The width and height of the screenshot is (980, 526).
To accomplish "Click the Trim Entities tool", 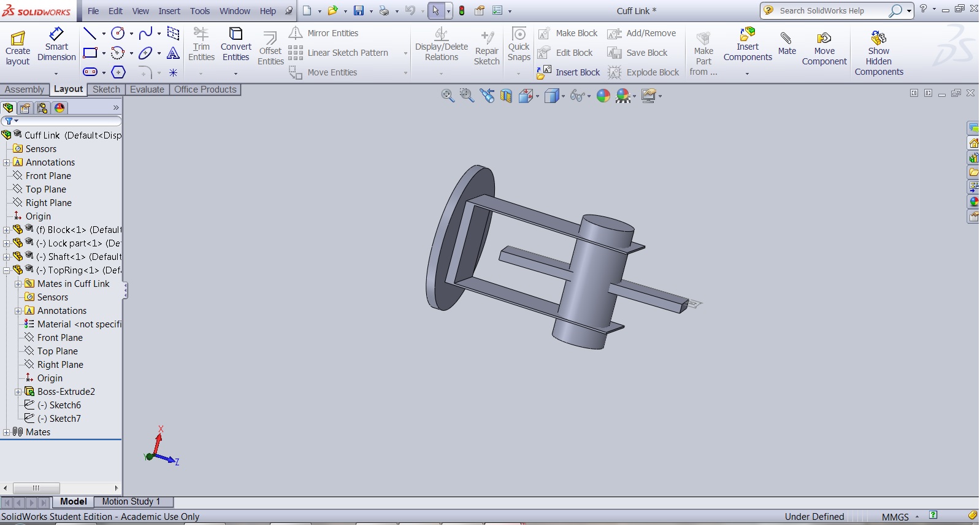I will click(201, 44).
